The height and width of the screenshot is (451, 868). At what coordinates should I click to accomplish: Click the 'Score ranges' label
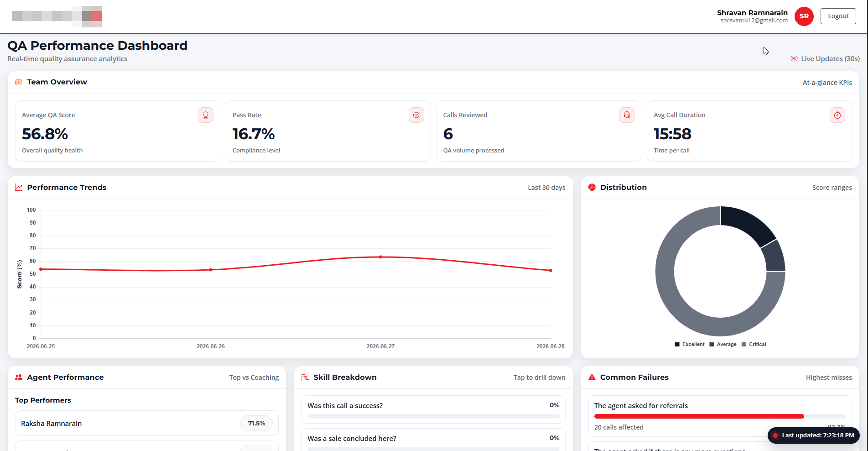click(x=832, y=188)
